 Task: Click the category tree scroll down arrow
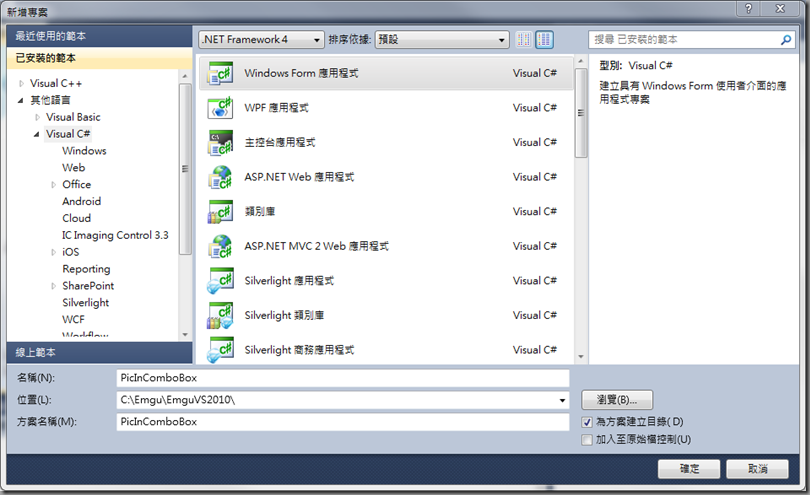pos(185,335)
